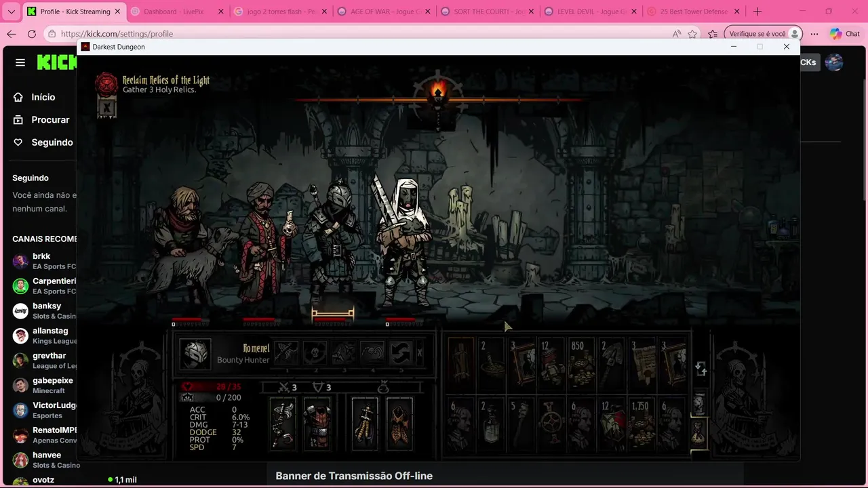Open the Kick profile avatar menu

[x=834, y=62]
